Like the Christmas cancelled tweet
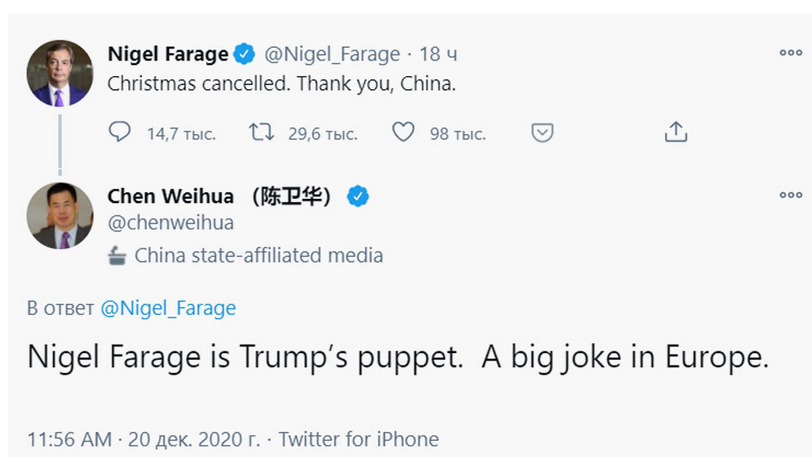The image size is (812, 457). click(x=403, y=132)
